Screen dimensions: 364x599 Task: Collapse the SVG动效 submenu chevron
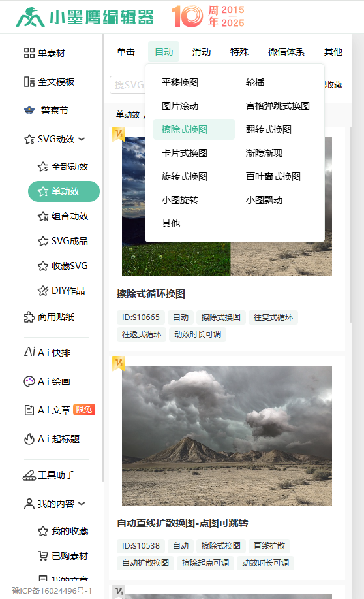coord(82,139)
